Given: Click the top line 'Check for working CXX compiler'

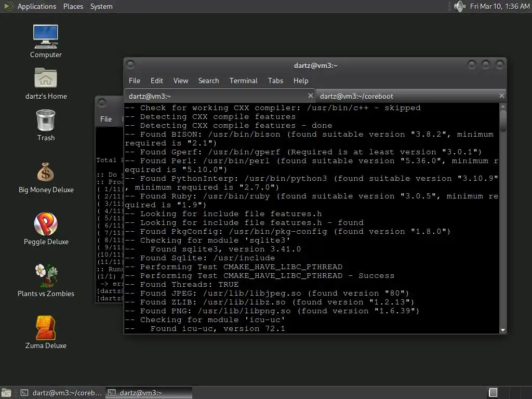Looking at the screenshot, I should (272, 108).
